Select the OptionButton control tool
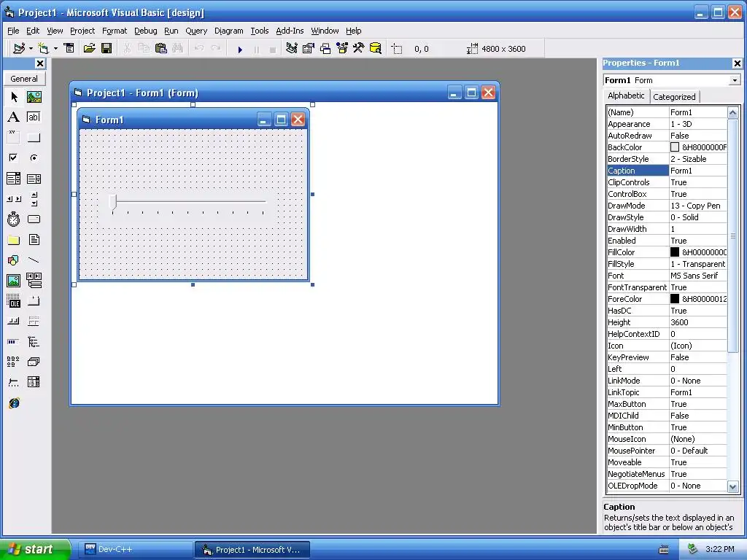747x560 pixels. pos(34,158)
